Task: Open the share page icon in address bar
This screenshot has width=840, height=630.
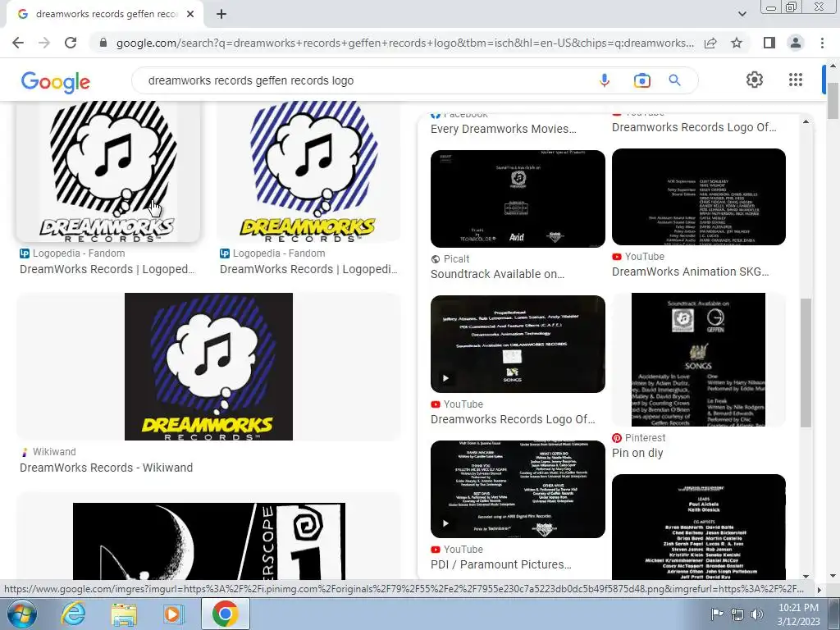Action: [710, 43]
